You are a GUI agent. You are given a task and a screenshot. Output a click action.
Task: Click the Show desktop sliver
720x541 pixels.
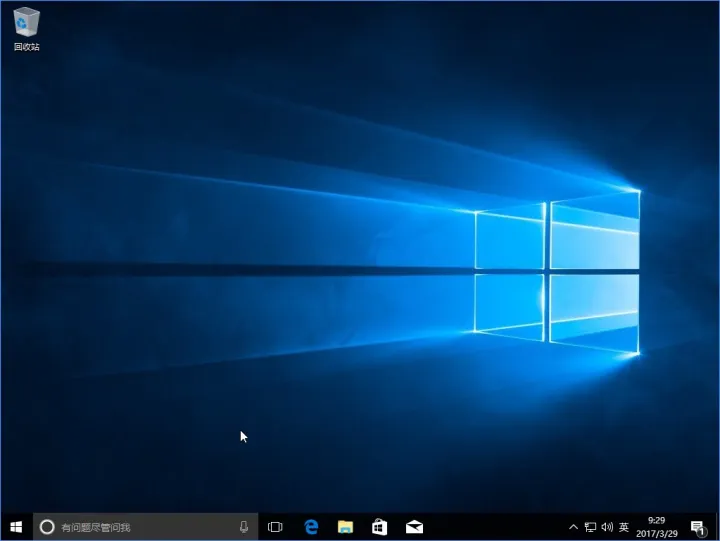coord(717,527)
